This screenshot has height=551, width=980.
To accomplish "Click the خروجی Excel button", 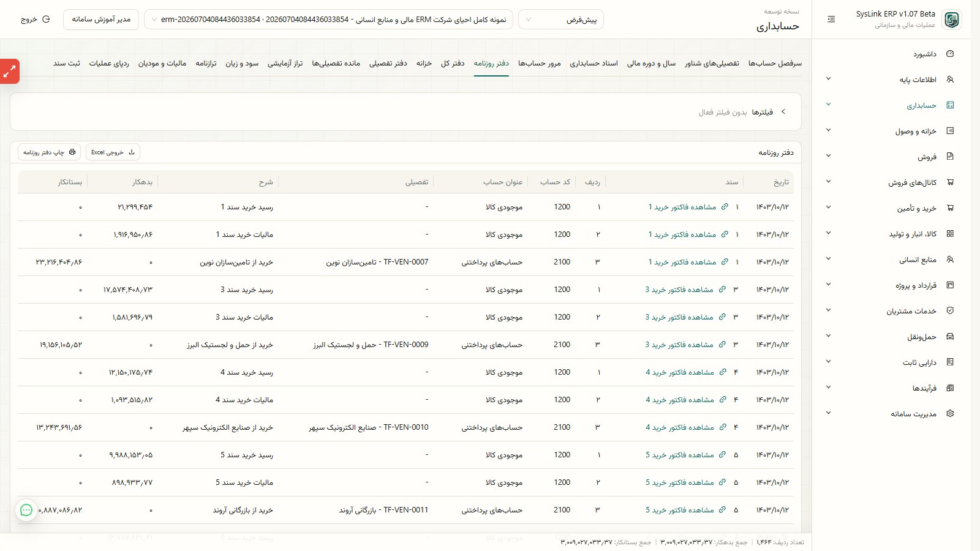I will (113, 152).
